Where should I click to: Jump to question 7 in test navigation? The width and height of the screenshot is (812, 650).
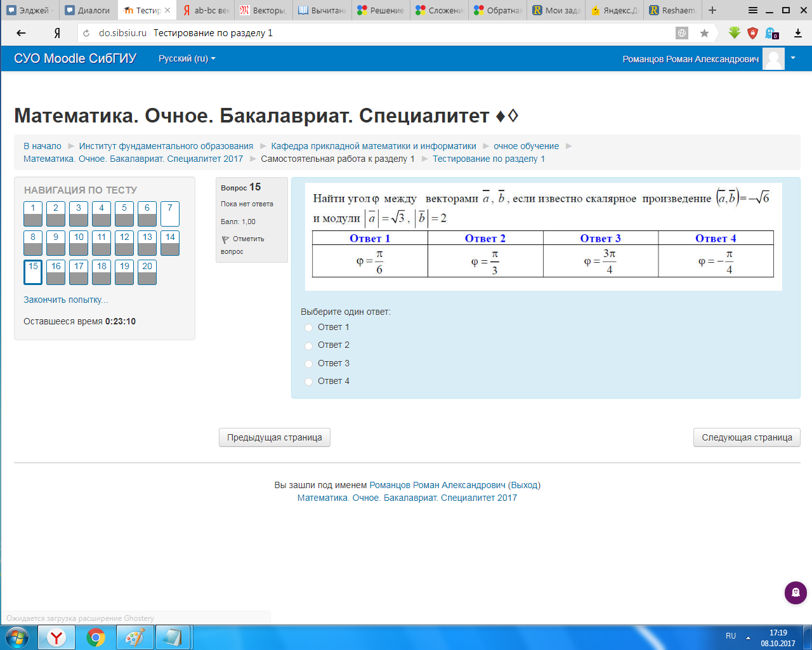click(x=170, y=213)
